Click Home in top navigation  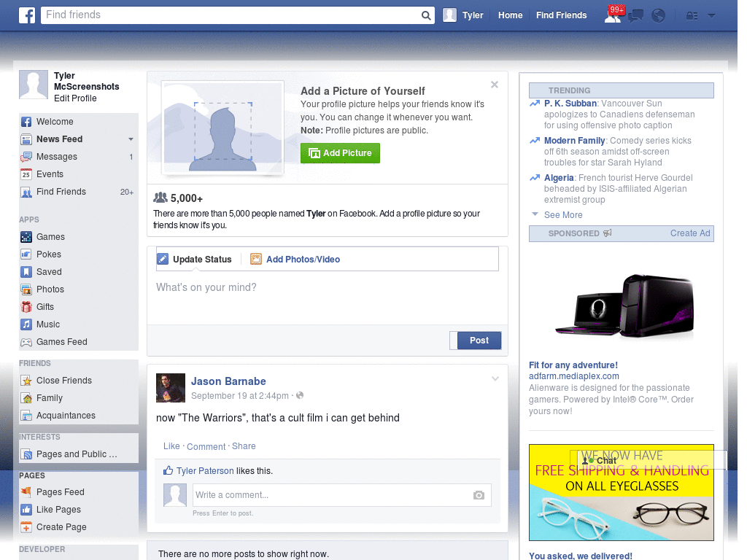point(510,15)
